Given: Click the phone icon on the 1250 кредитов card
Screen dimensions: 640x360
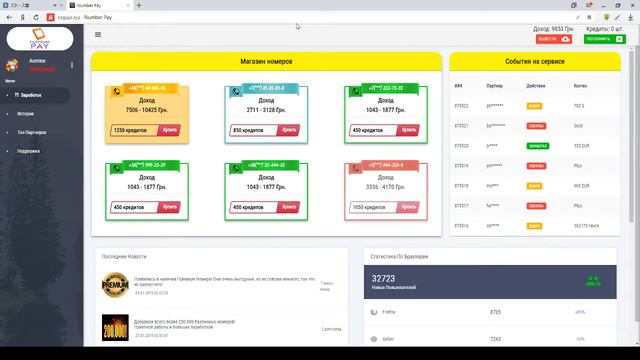Looking at the screenshot, I should [117, 92].
